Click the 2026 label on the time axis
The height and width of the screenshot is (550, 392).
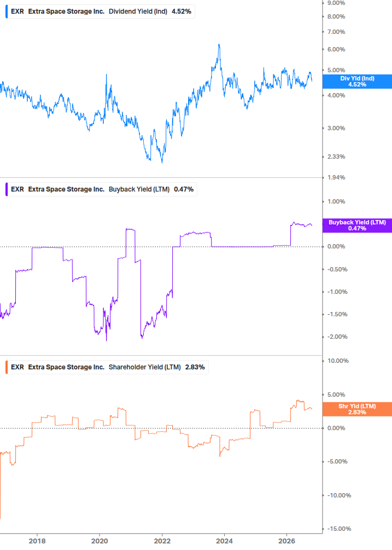point(286,541)
